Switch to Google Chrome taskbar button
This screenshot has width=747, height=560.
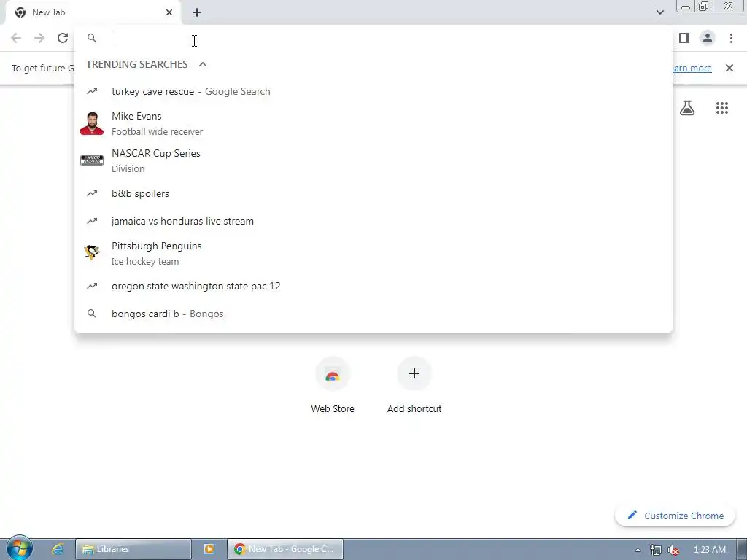(285, 549)
